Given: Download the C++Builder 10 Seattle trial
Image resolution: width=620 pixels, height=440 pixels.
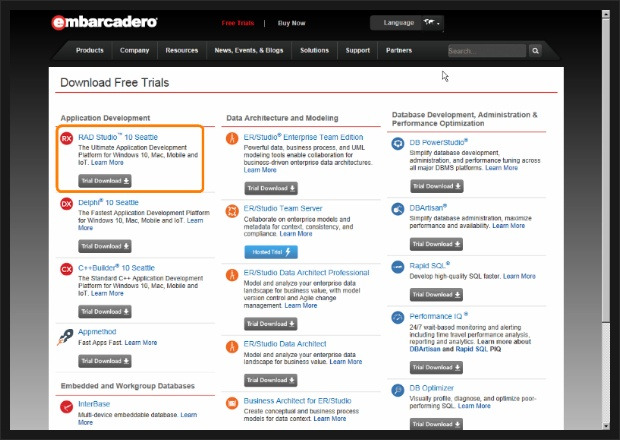Looking at the screenshot, I should 105,312.
